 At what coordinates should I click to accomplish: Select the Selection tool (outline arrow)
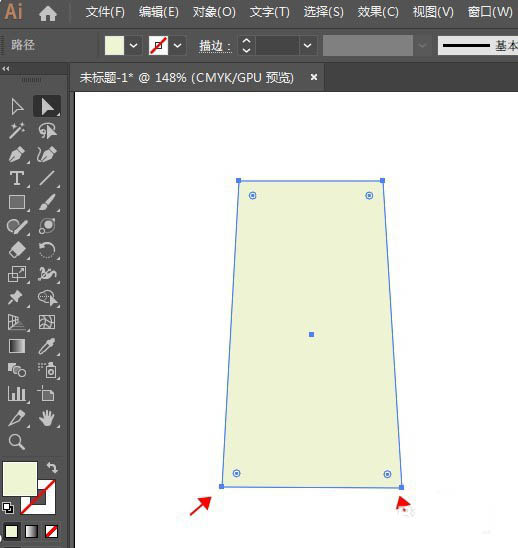[17, 107]
